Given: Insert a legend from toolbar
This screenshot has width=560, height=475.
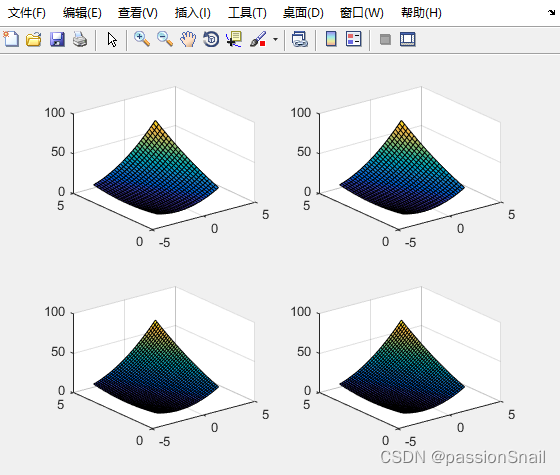Looking at the screenshot, I should (354, 39).
